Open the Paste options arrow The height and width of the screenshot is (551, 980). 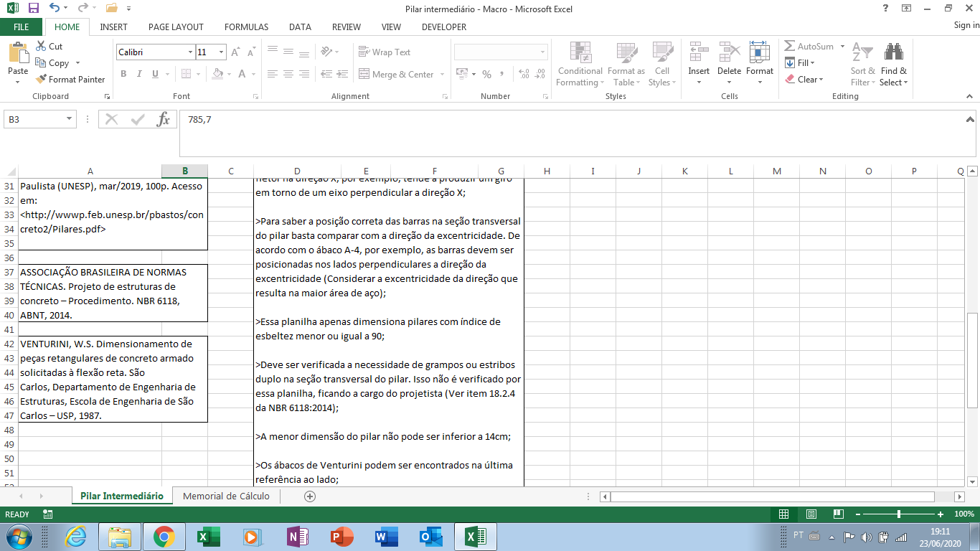(18, 82)
